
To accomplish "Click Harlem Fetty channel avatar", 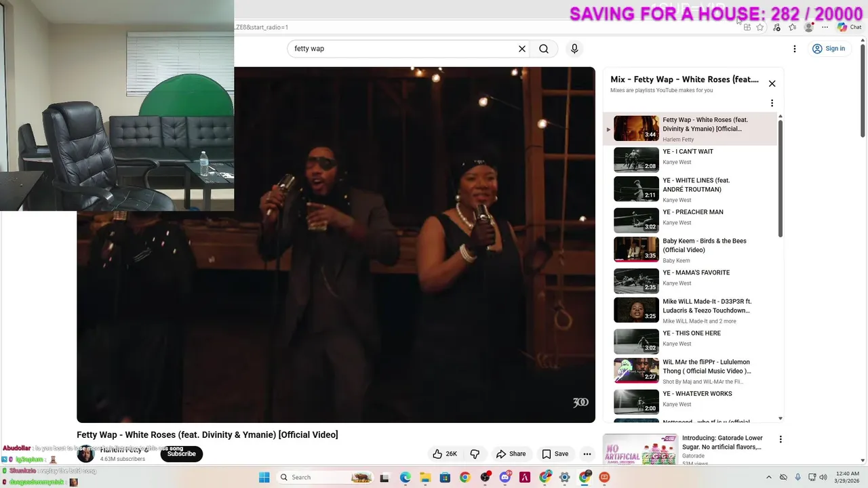I will coord(85,454).
